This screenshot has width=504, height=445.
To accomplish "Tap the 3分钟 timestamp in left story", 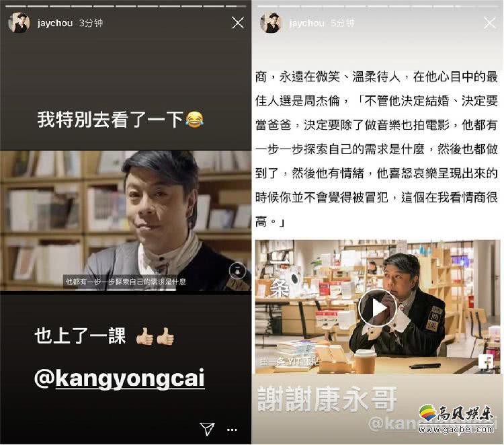I will (x=91, y=23).
